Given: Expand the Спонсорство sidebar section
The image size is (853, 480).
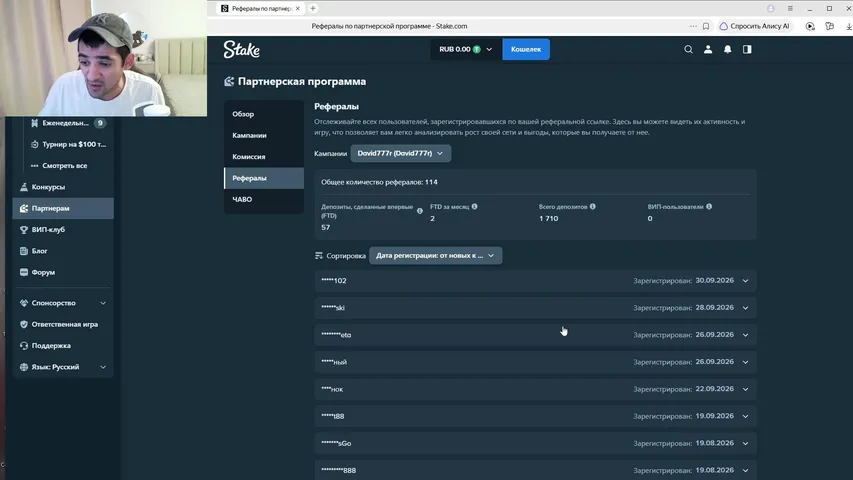Looking at the screenshot, I should [63, 303].
